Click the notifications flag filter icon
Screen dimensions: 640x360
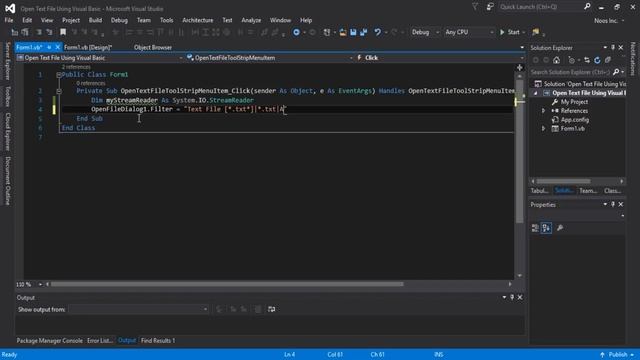pyautogui.click(x=475, y=7)
